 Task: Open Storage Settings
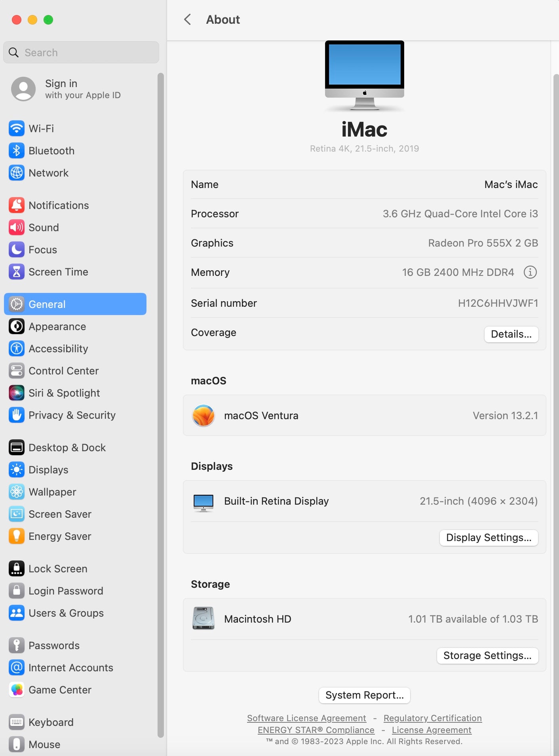pos(487,655)
